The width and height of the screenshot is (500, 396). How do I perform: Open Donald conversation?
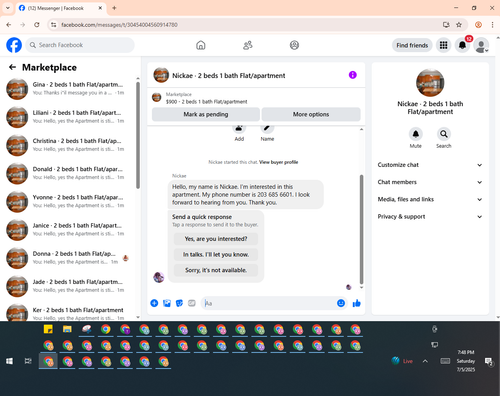[x=68, y=173]
